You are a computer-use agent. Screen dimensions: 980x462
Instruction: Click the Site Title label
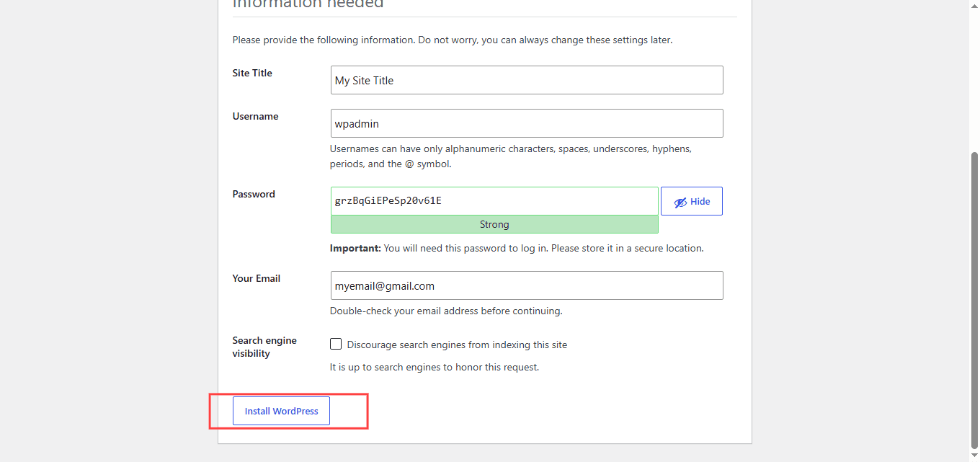[x=252, y=73]
